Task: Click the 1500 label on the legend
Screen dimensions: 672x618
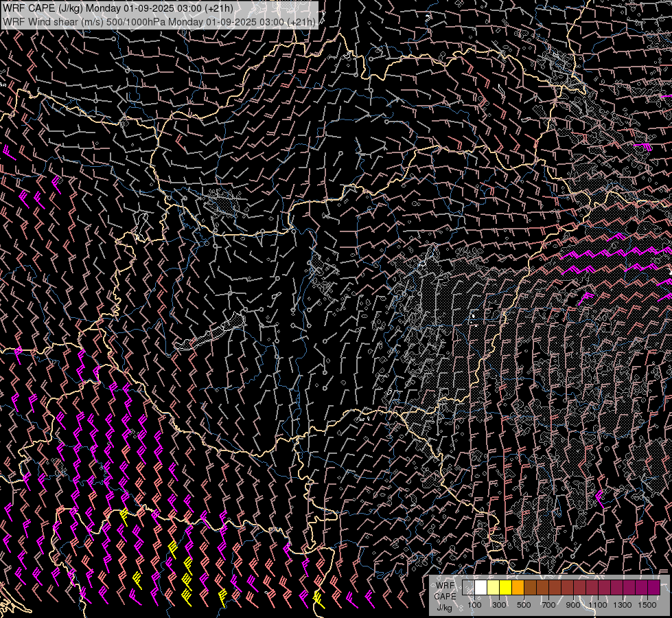Action: [647, 605]
